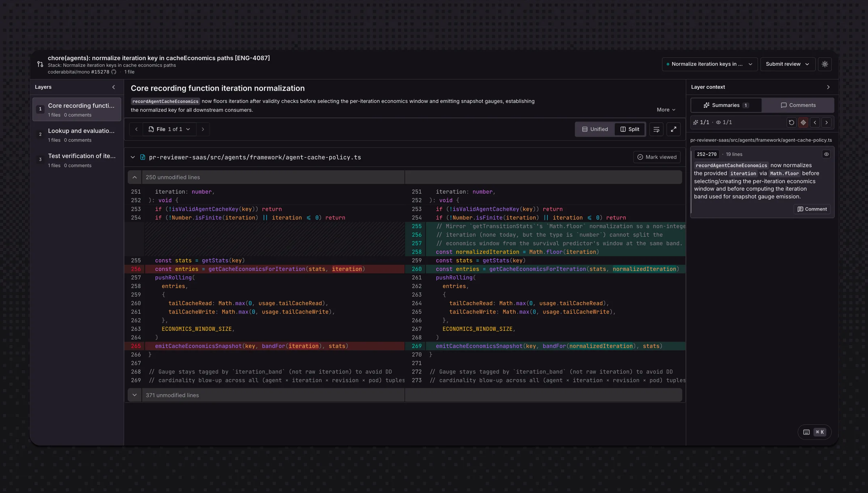Click removed line 265 emitCacheEconomicsSnapshot
Image resolution: width=868 pixels, height=493 pixels.
(x=264, y=346)
